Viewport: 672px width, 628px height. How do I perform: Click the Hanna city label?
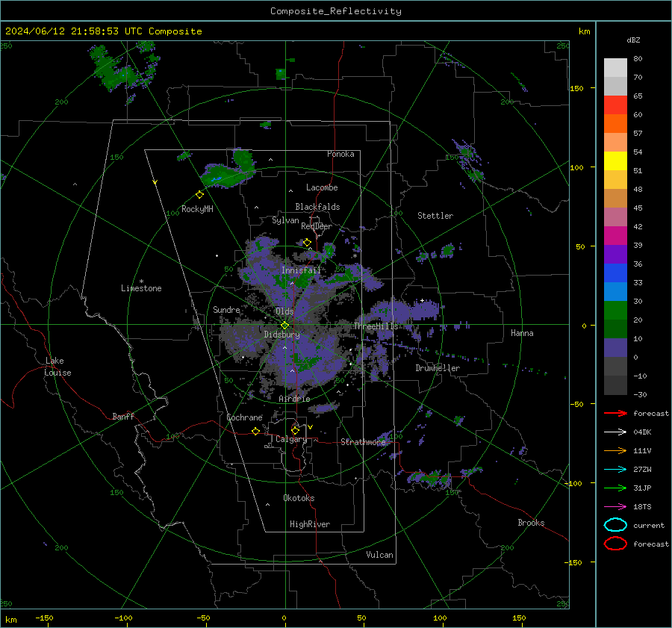(522, 333)
